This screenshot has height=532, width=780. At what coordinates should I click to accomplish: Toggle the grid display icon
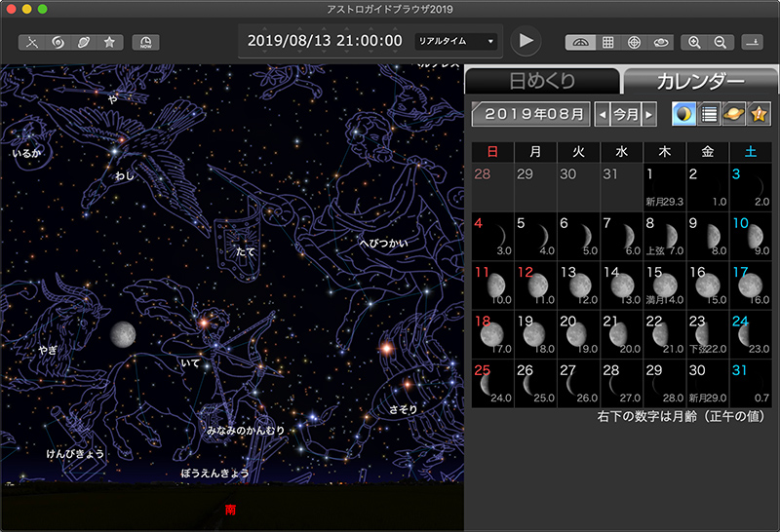[607, 42]
